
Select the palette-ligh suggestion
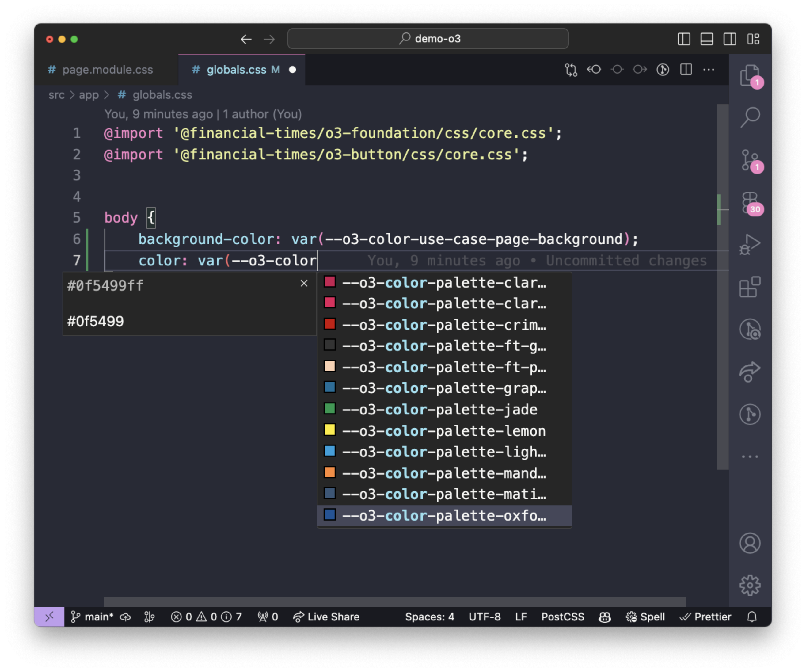tap(444, 452)
